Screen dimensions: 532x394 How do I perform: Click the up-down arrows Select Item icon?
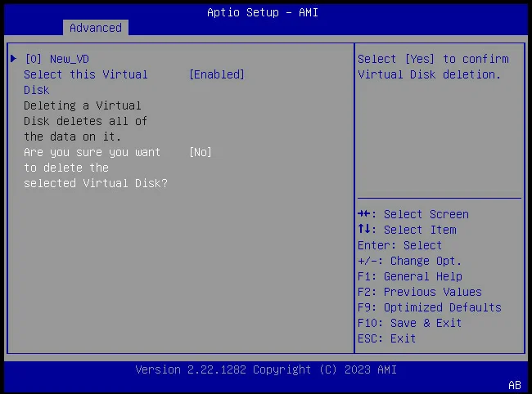pos(364,229)
